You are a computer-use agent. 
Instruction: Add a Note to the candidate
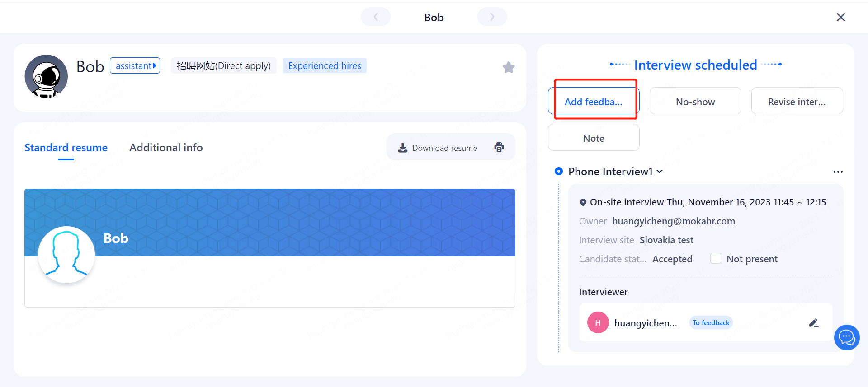click(593, 138)
